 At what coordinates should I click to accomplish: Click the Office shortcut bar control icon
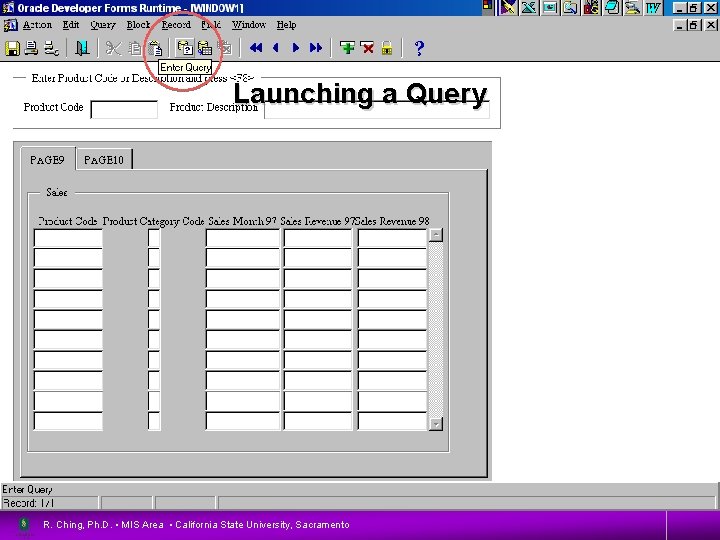click(487, 6)
